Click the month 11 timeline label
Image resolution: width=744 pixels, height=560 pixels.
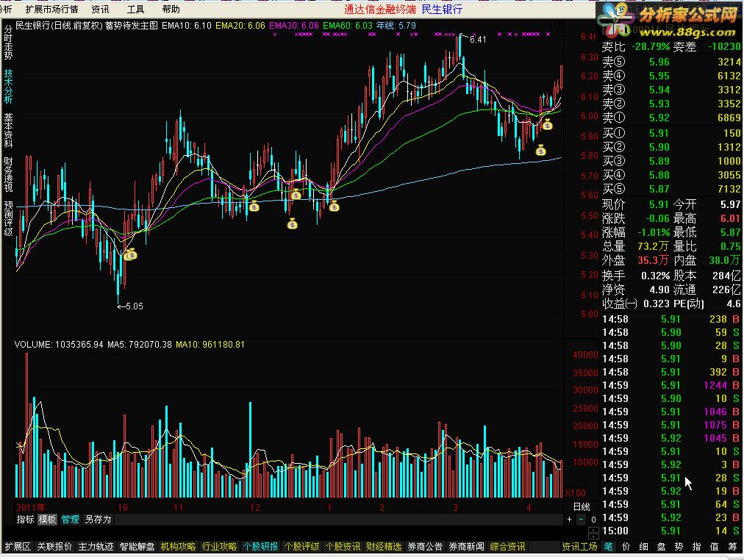pyautogui.click(x=178, y=507)
